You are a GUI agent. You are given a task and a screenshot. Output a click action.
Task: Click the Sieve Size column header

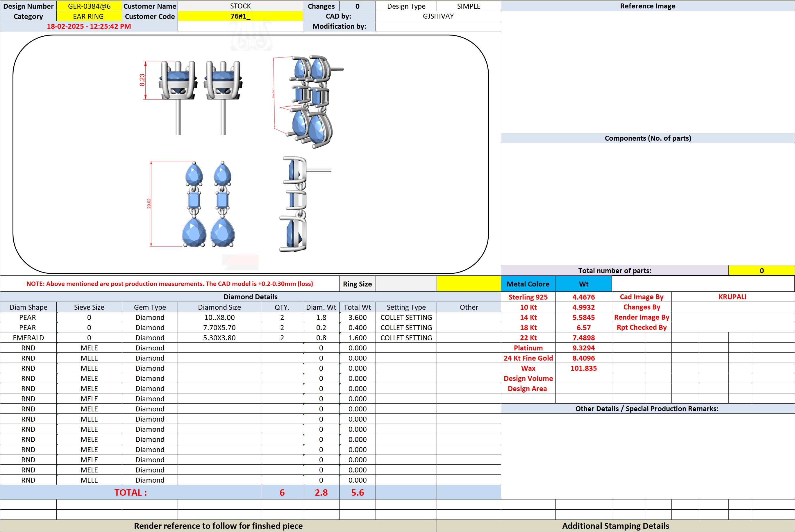point(89,307)
